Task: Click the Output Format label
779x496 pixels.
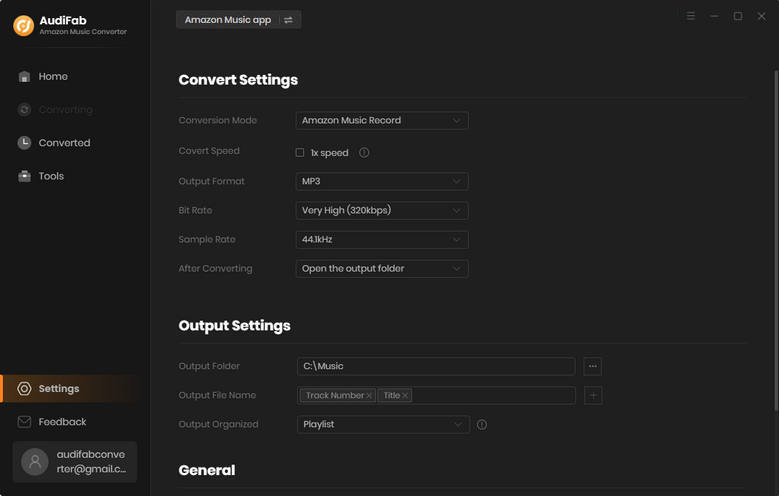Action: pyautogui.click(x=211, y=181)
